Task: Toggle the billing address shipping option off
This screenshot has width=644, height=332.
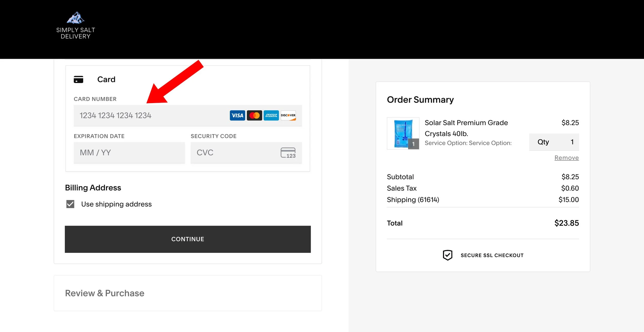Action: (x=70, y=204)
